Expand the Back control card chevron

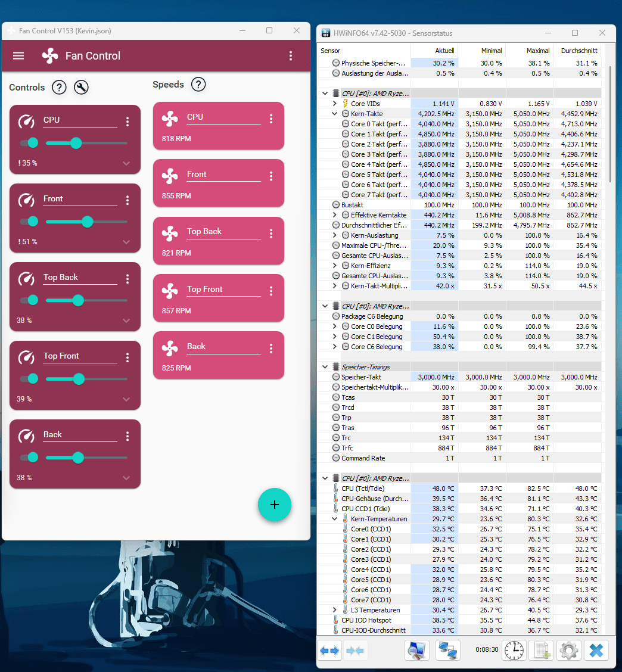[x=126, y=478]
